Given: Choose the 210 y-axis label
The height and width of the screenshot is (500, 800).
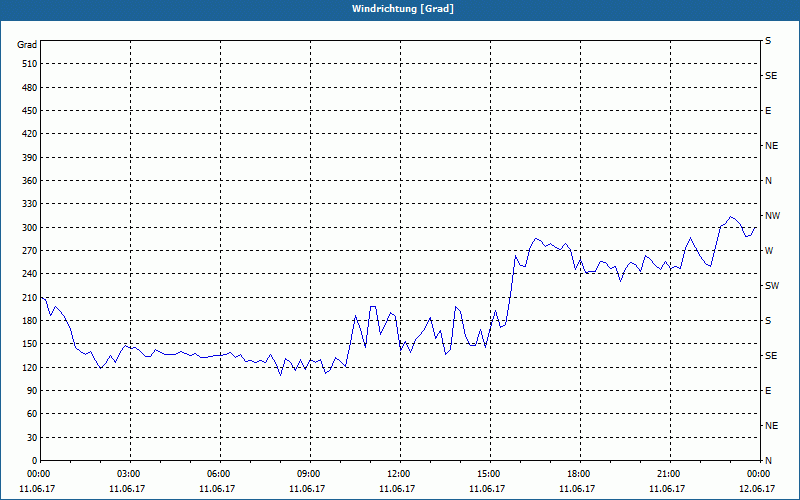Looking at the screenshot, I should [30, 297].
